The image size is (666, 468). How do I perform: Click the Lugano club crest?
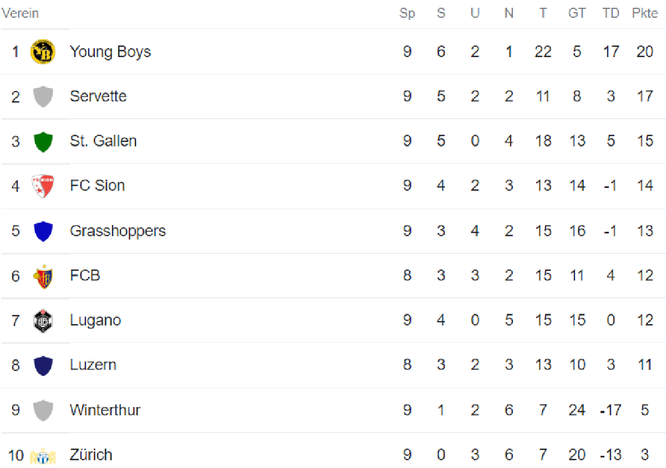[43, 321]
